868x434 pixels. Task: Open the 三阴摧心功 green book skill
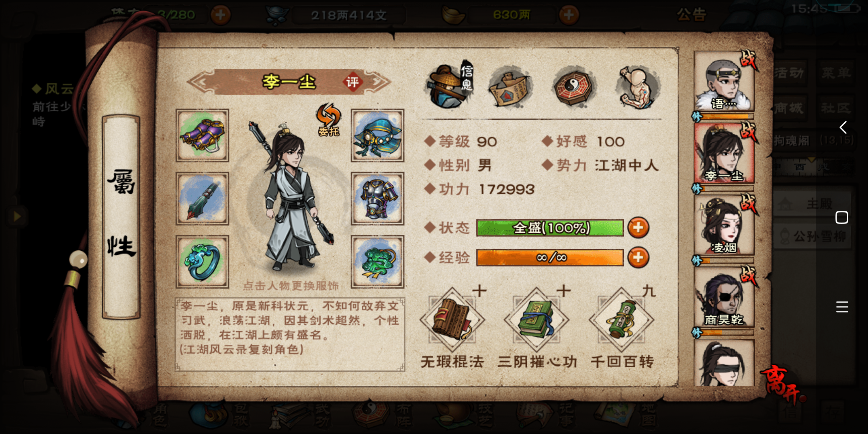point(536,320)
